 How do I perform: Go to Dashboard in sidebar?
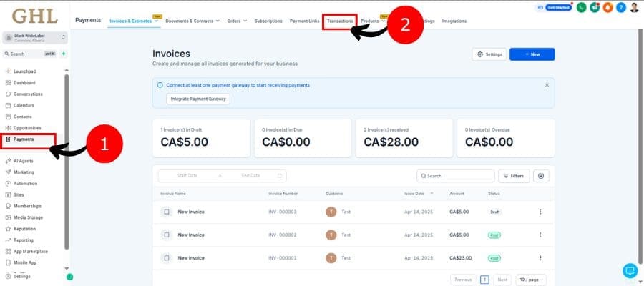tap(24, 82)
